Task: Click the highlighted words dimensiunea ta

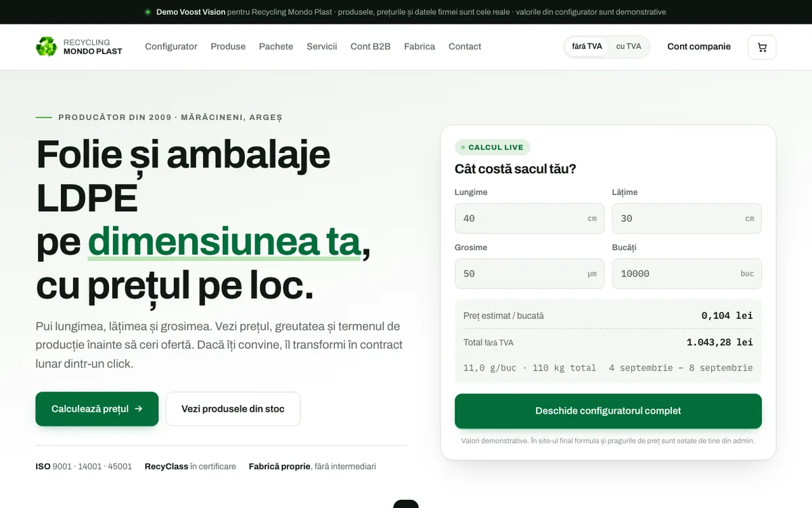Action: [x=225, y=242]
